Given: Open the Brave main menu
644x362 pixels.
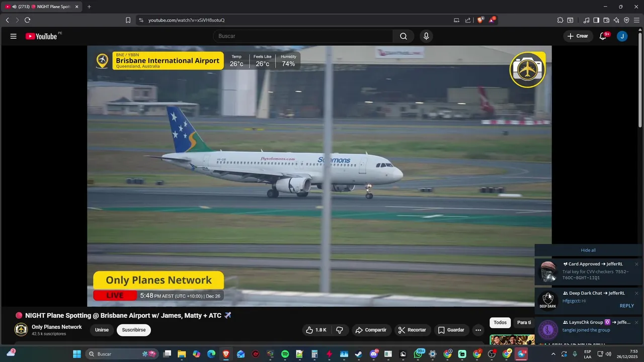Looking at the screenshot, I should (636, 20).
